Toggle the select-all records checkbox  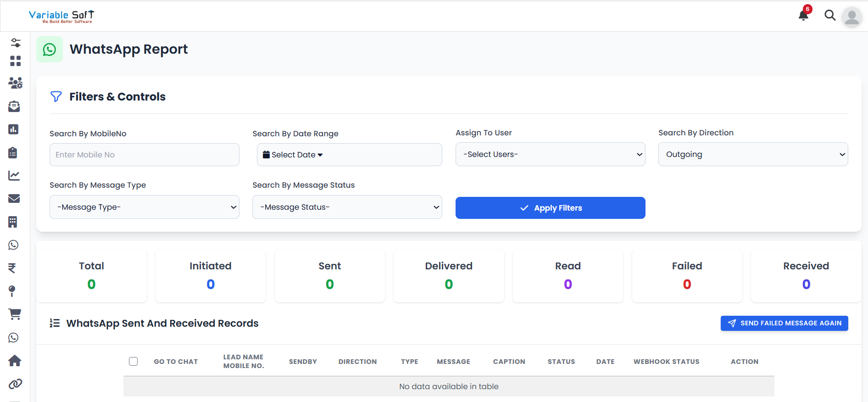pos(134,362)
